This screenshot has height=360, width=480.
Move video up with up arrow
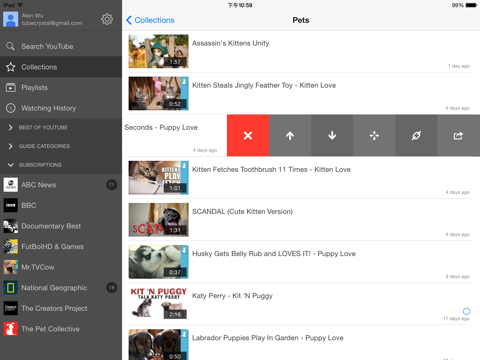tap(290, 135)
